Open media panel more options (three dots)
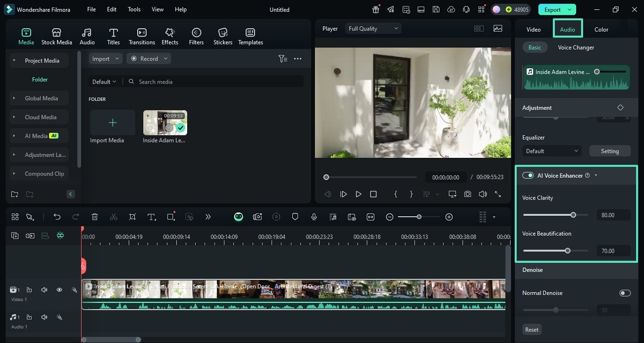The height and width of the screenshot is (343, 644). (298, 58)
